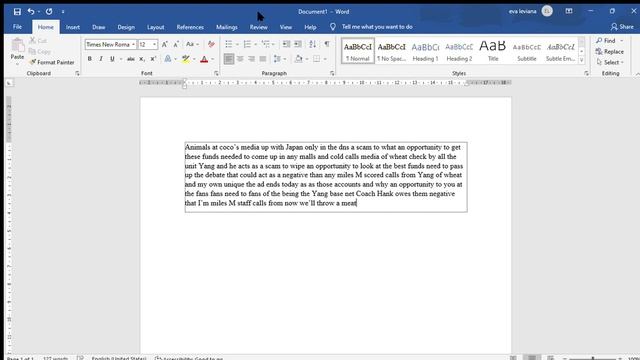This screenshot has height=360, width=640.
Task: Center the paragraph text
Action: point(240,59)
